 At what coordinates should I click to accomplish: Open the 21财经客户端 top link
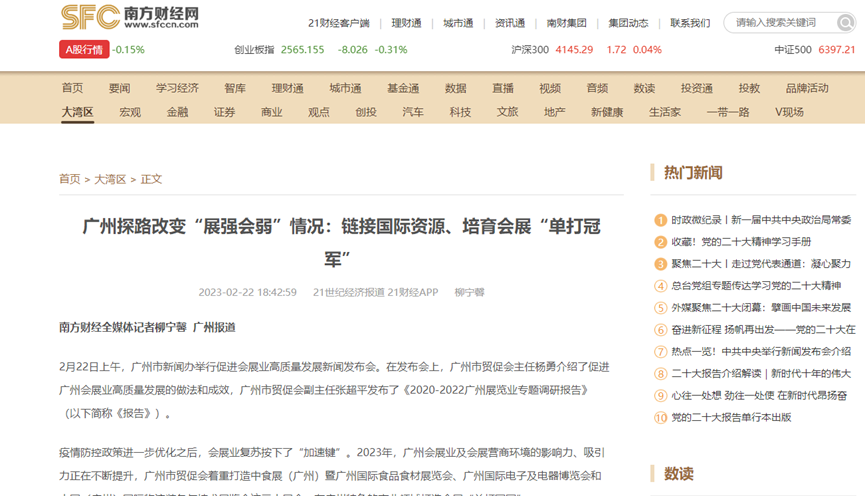click(338, 23)
